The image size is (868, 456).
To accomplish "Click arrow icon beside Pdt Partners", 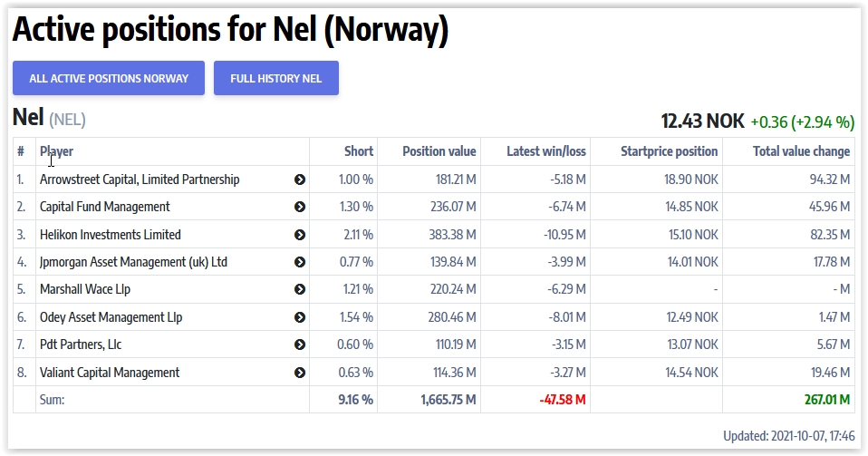I will coord(300,345).
